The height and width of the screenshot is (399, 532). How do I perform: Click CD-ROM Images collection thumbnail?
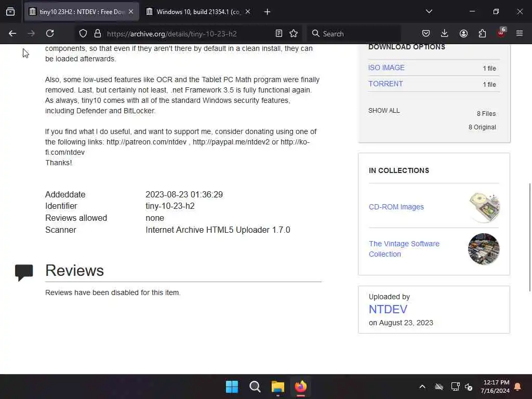(x=484, y=207)
